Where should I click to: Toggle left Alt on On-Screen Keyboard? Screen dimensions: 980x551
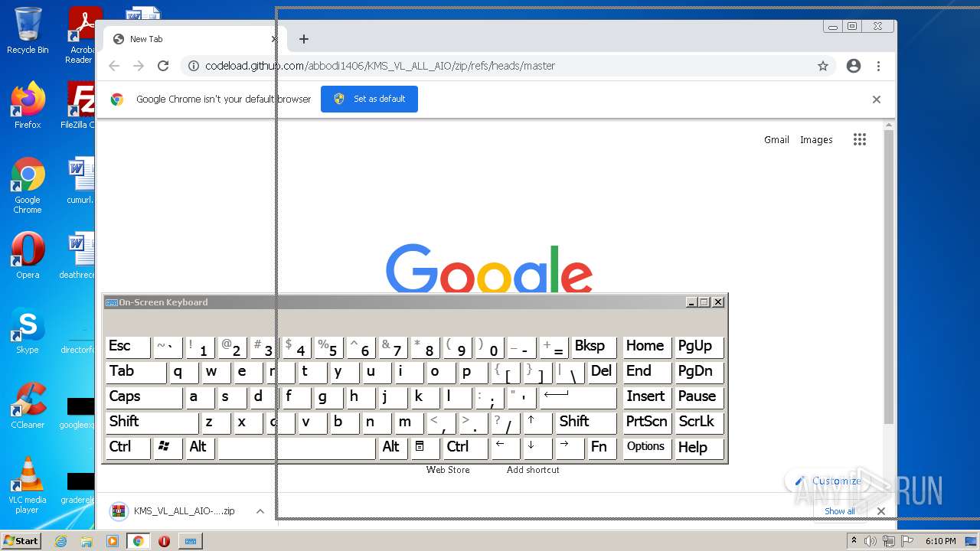tap(201, 448)
